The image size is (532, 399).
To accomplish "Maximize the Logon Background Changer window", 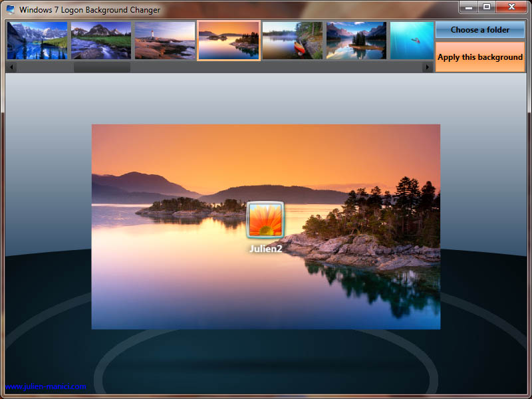I will pos(489,7).
